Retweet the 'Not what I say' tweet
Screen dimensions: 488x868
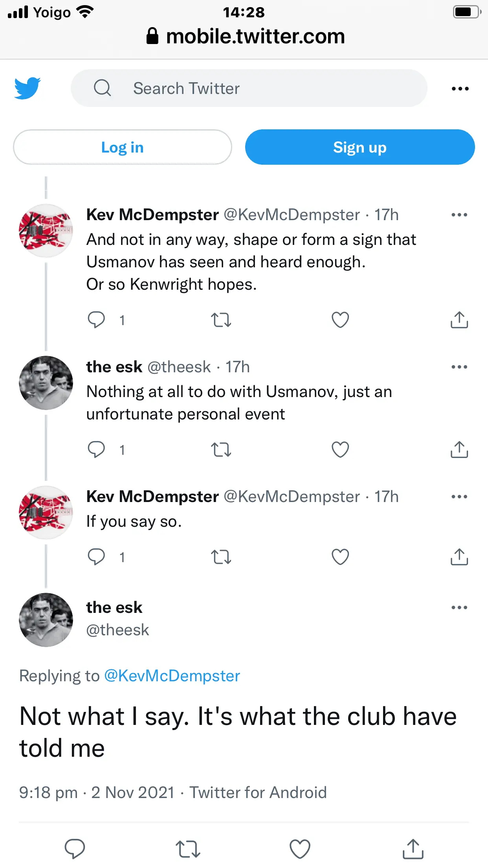(188, 848)
